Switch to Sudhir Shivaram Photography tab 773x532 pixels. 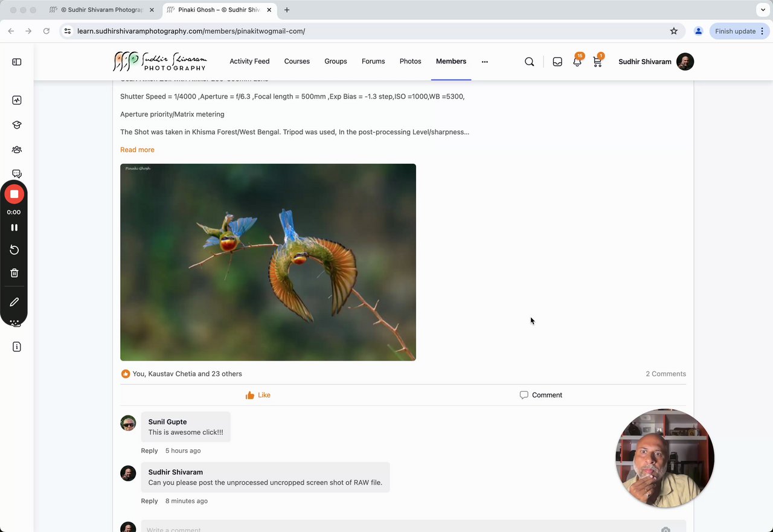pyautogui.click(x=101, y=10)
